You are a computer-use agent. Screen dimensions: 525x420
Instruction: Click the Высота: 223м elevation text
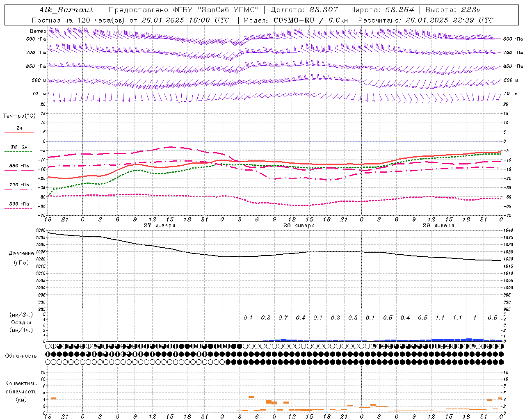(453, 10)
